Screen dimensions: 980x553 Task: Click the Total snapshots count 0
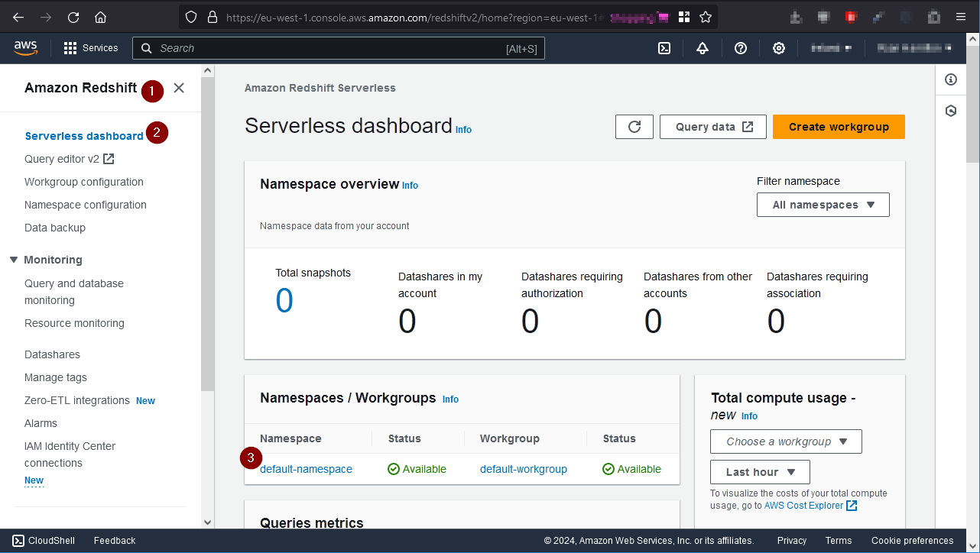(x=284, y=301)
